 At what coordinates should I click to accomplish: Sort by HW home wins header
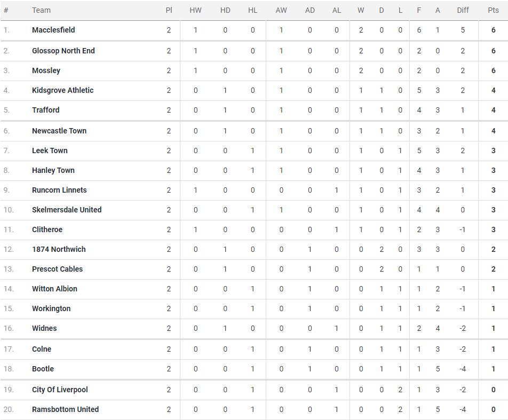pos(195,10)
